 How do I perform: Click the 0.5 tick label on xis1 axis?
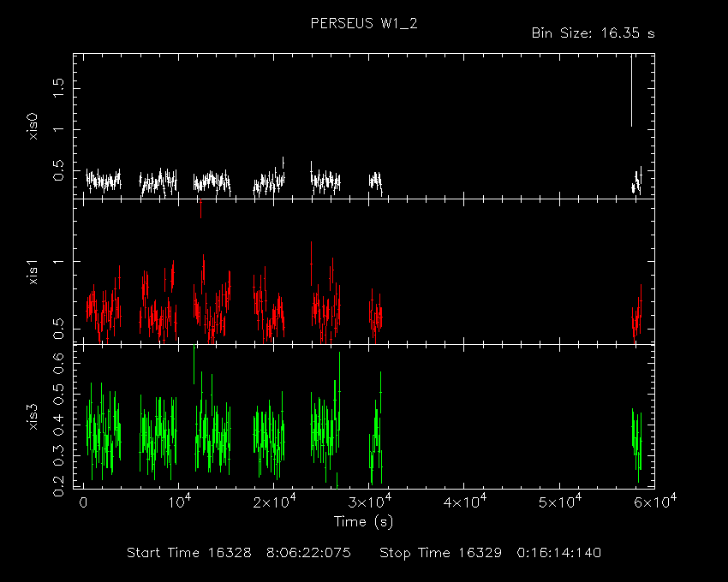58,329
